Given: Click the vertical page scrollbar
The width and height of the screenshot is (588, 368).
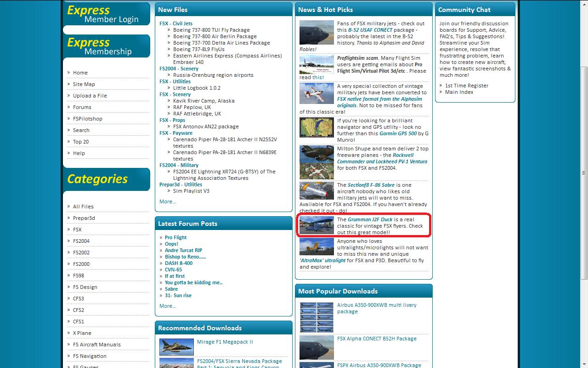Looking at the screenshot, I should (584, 172).
